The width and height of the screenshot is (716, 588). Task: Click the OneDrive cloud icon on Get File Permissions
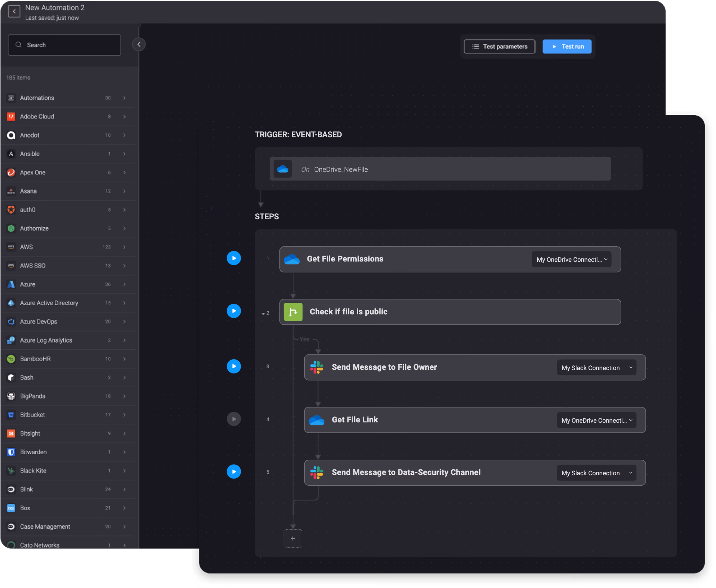pos(292,260)
